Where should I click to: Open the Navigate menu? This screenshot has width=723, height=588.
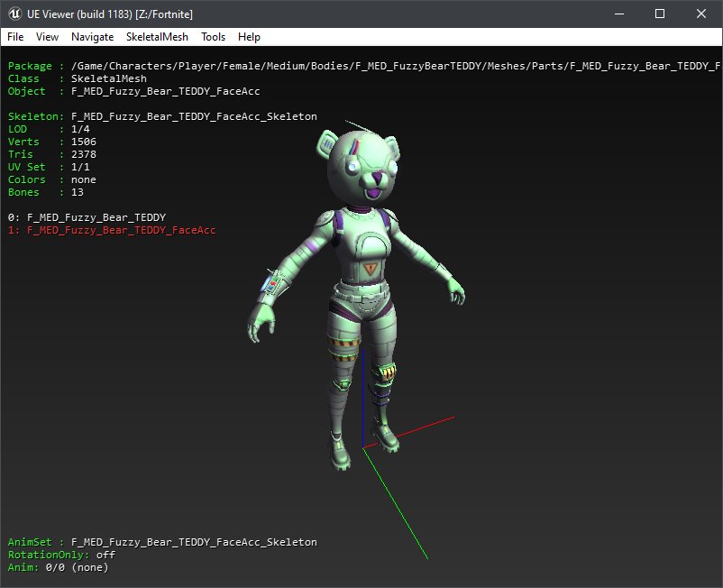92,37
